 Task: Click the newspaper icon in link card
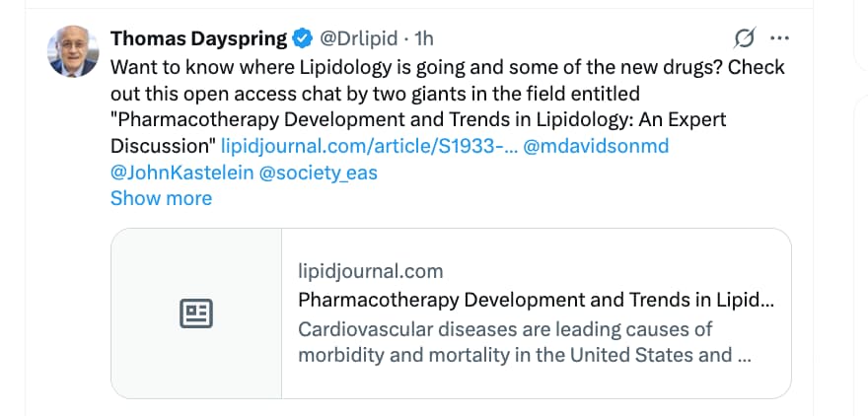pos(196,313)
